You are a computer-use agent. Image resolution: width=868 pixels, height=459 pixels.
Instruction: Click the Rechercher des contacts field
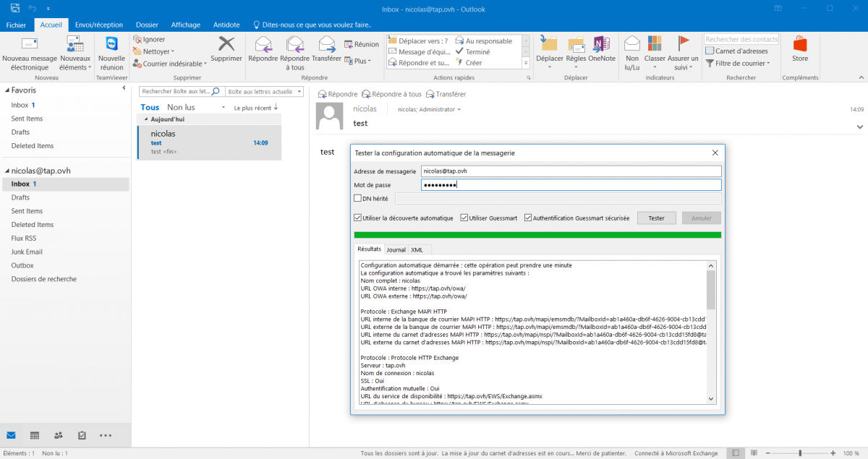[x=741, y=40]
